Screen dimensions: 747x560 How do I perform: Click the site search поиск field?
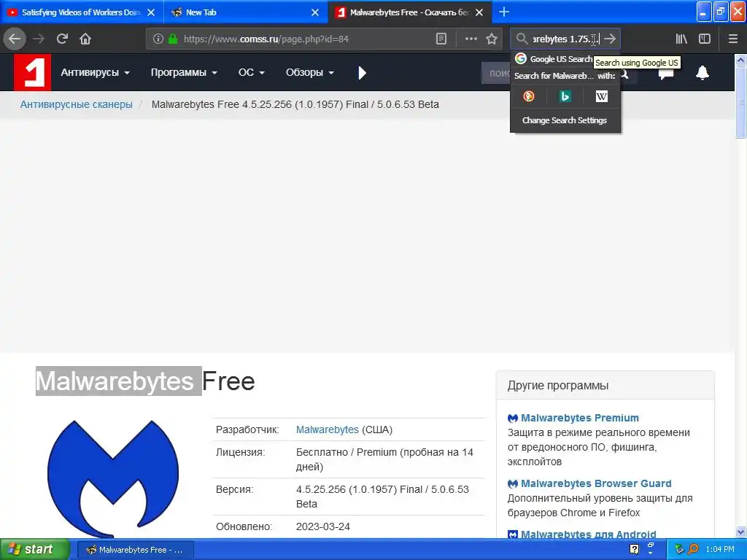pos(495,73)
